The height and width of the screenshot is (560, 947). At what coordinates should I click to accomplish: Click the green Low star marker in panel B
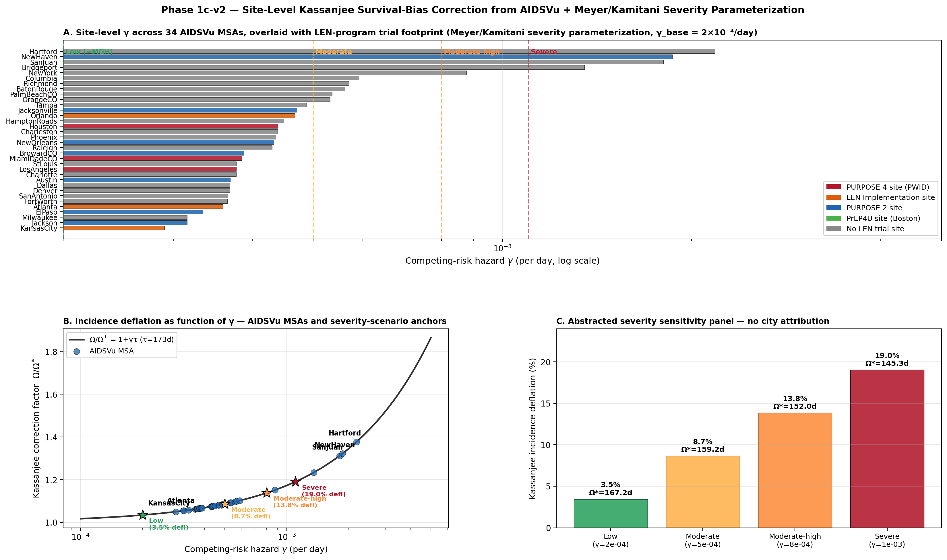click(143, 515)
